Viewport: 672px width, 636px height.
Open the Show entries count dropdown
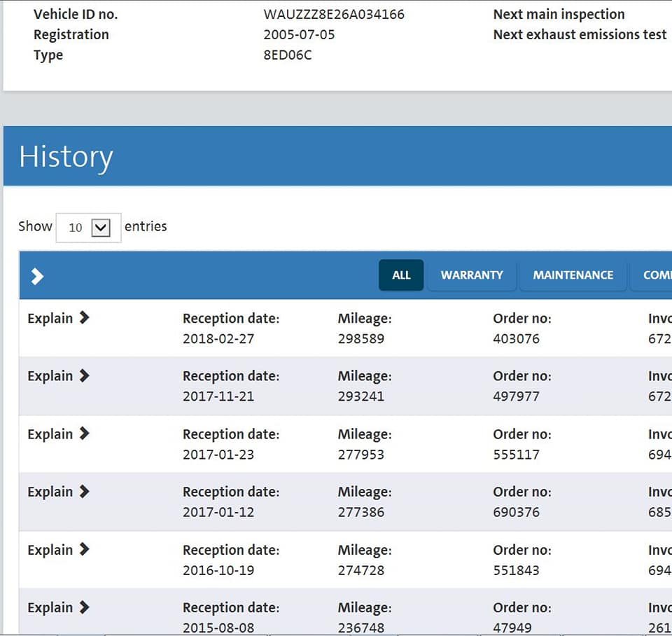click(89, 228)
